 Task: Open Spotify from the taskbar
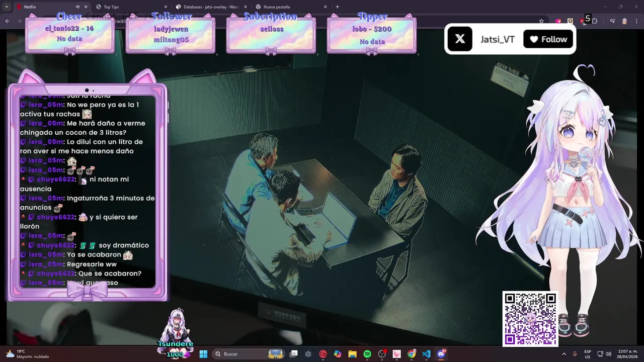pyautogui.click(x=367, y=354)
